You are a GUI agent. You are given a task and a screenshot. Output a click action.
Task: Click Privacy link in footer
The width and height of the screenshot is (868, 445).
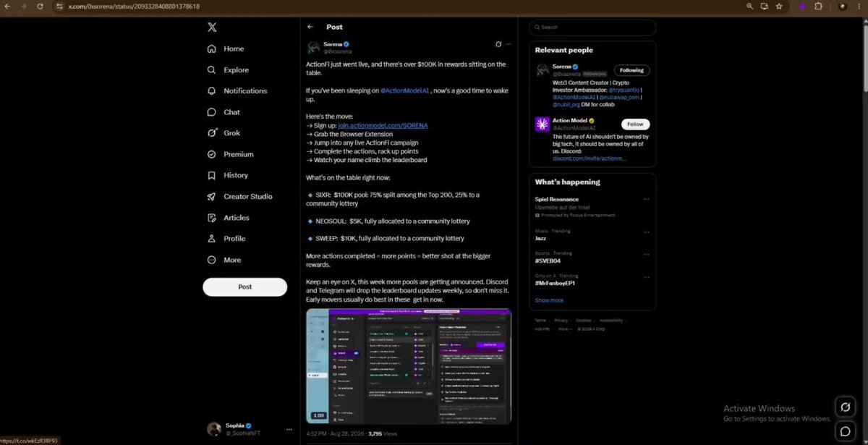561,320
